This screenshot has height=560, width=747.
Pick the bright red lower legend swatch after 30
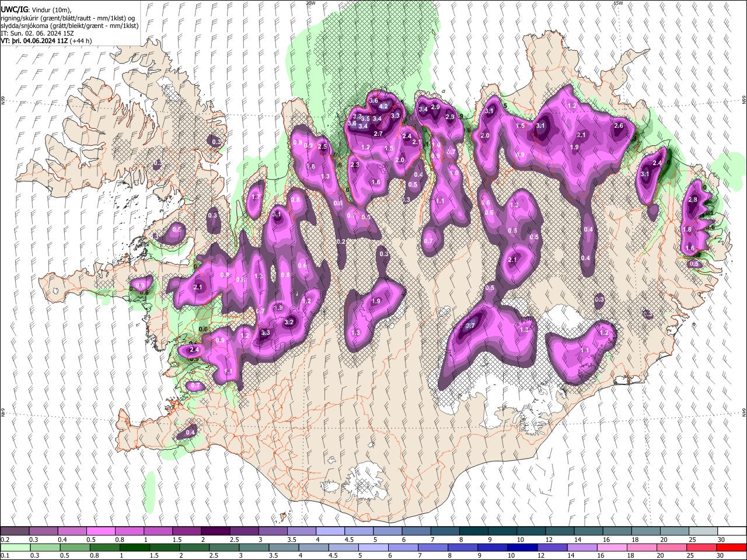tap(732, 548)
